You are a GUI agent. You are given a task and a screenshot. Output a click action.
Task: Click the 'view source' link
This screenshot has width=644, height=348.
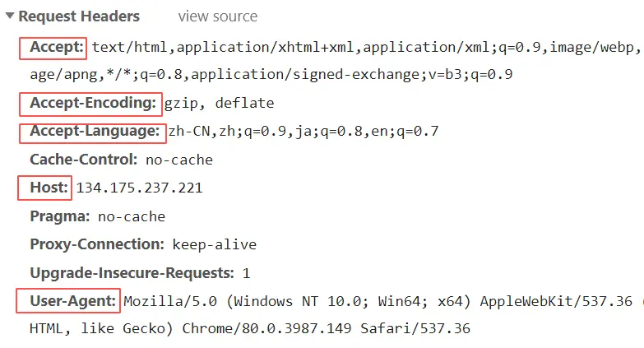pos(217,16)
